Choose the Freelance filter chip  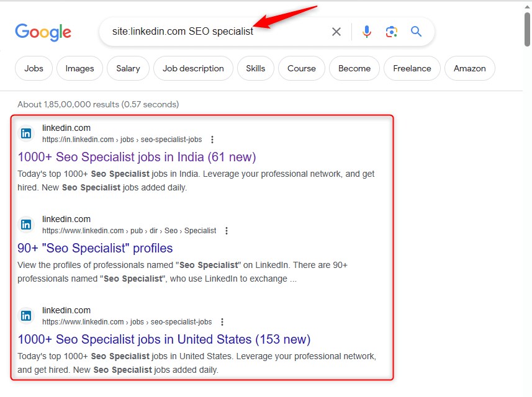(x=412, y=68)
